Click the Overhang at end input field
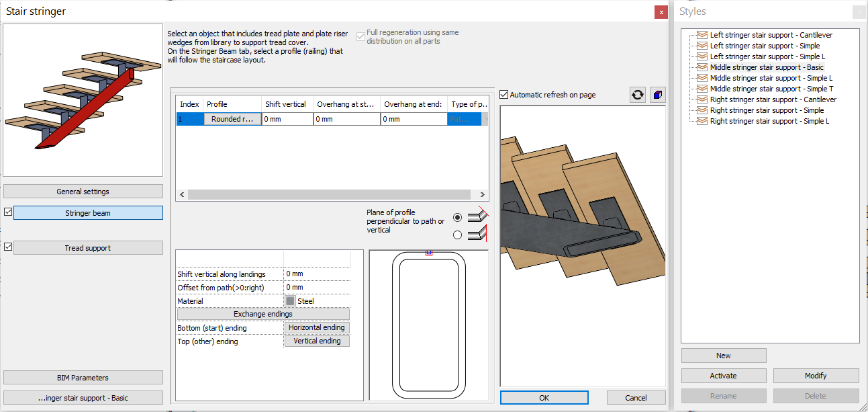Viewport: 868px width, 412px height. click(x=414, y=119)
